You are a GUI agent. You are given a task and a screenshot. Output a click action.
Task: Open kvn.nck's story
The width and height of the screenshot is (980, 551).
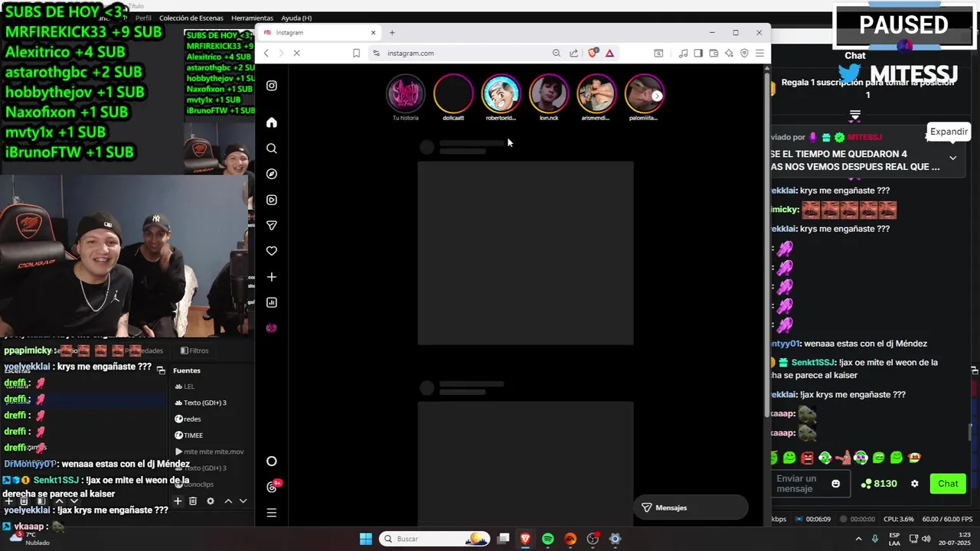pos(549,94)
